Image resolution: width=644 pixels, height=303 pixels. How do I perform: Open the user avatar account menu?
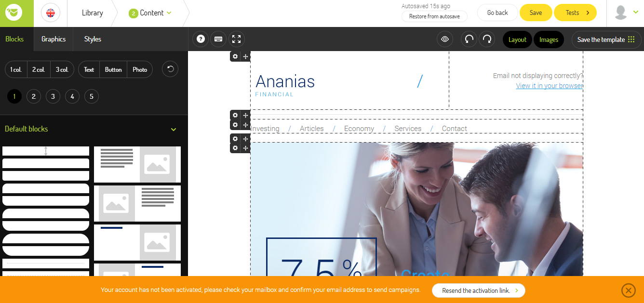click(626, 13)
